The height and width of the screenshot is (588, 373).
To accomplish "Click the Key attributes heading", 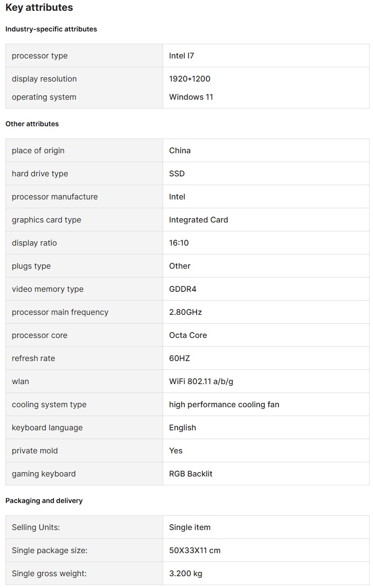I will (39, 8).
